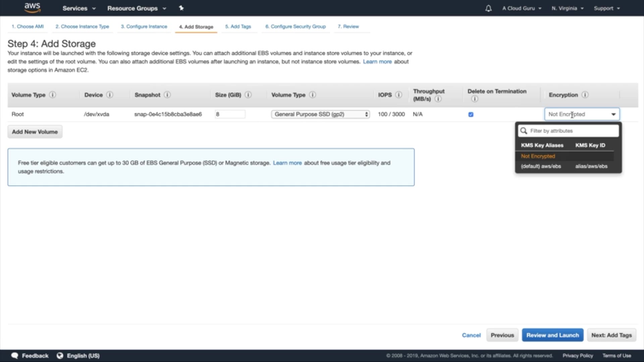Click info icon beside Encryption header

pyautogui.click(x=585, y=95)
